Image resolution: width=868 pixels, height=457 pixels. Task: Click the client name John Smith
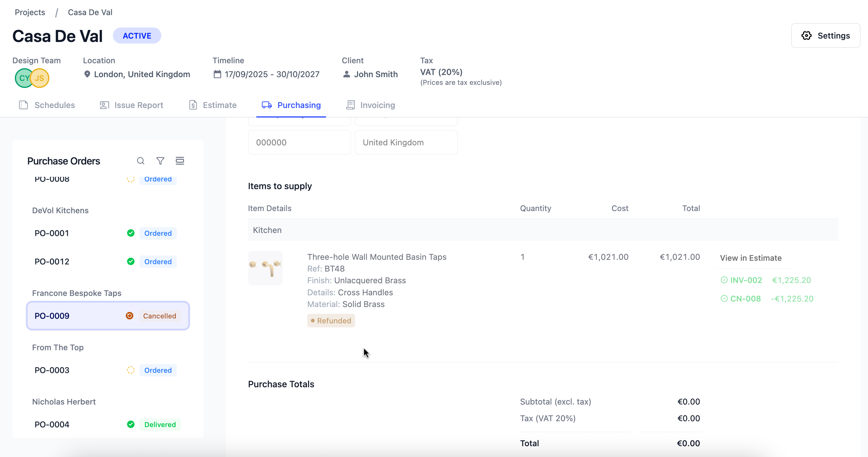[376, 74]
